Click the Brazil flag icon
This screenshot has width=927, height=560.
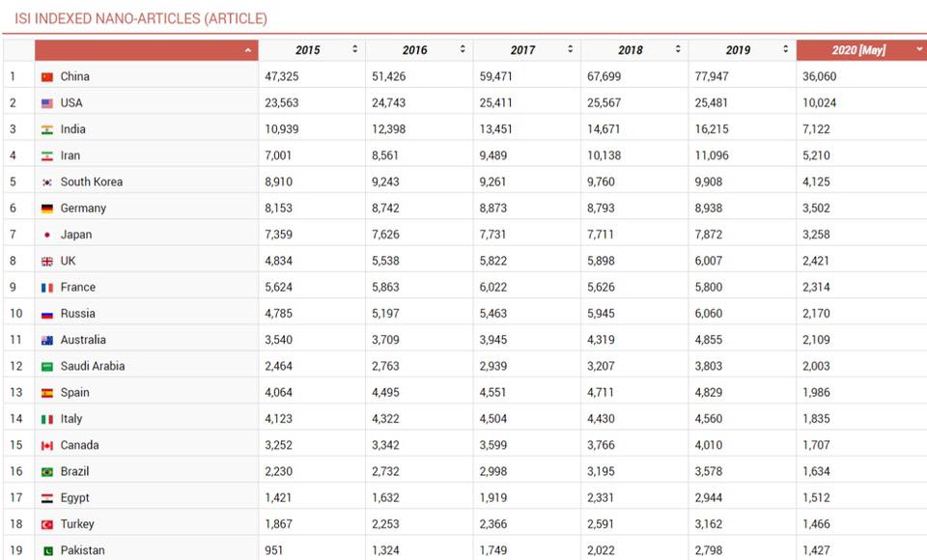coord(46,472)
